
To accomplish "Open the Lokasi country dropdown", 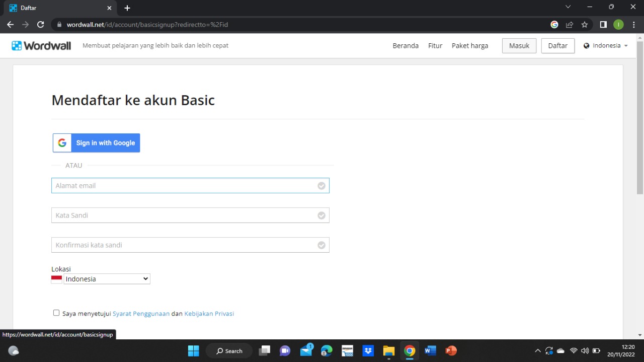I will [x=107, y=278].
